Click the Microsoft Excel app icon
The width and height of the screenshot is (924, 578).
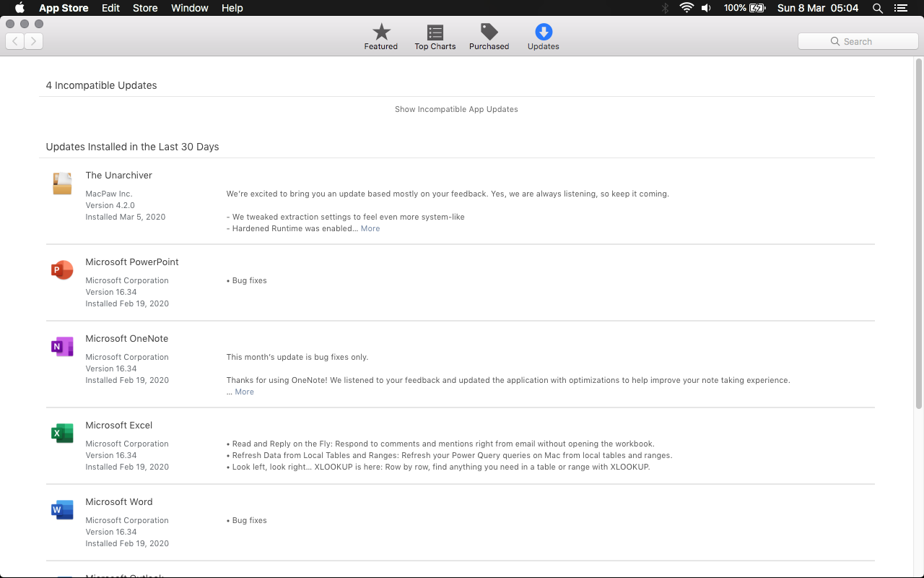point(62,433)
